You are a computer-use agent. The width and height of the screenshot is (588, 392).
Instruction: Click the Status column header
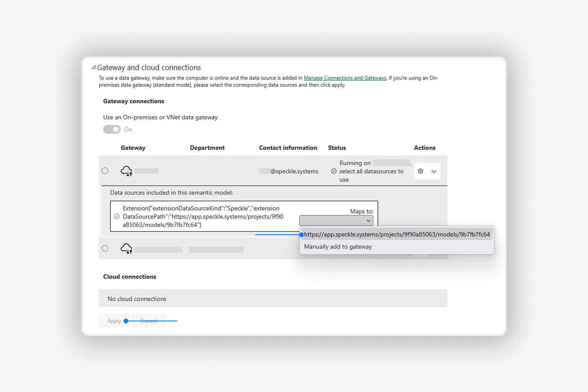pyautogui.click(x=337, y=148)
